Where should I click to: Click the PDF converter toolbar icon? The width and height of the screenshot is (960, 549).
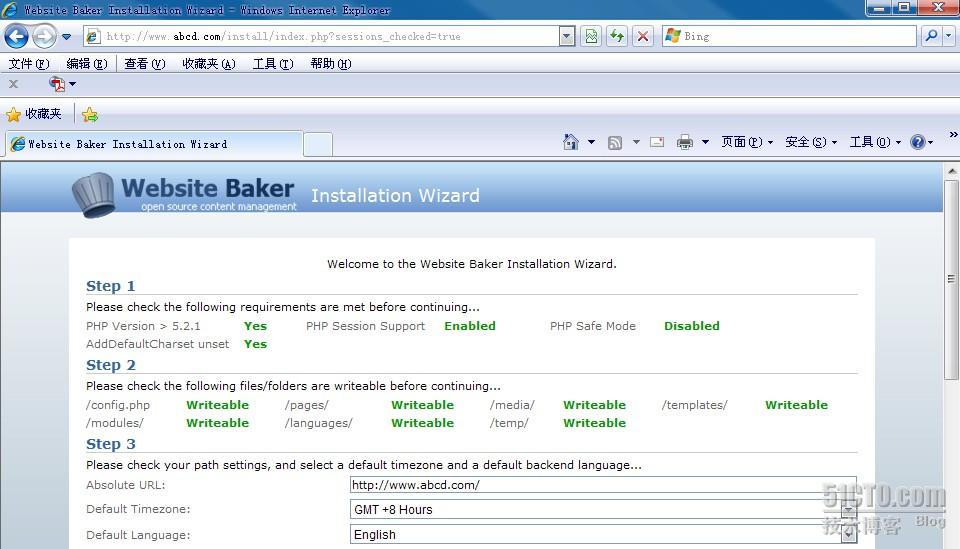[57, 84]
